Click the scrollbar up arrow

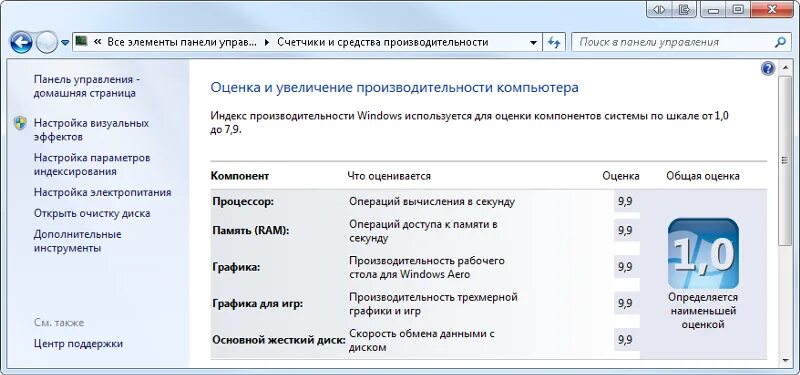coord(785,67)
